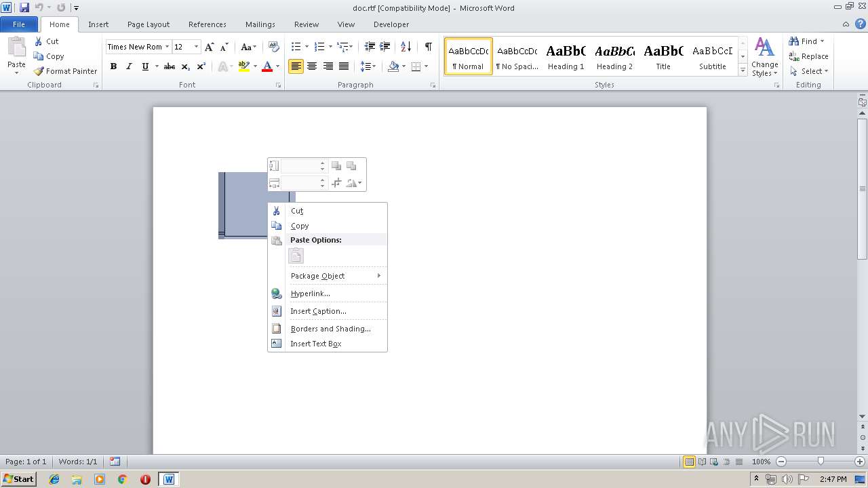Apply the Heading 1 style
868x488 pixels.
566,56
